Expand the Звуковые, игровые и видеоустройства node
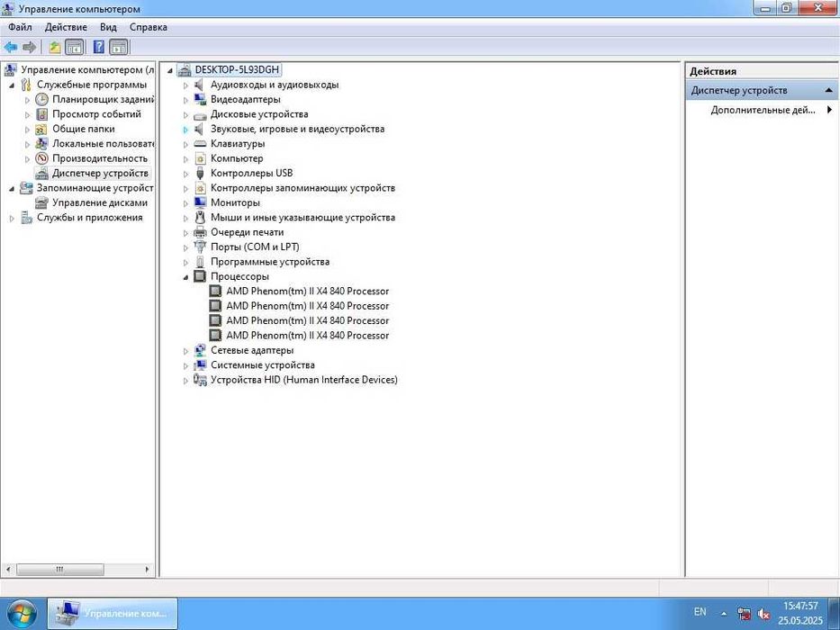 click(185, 130)
